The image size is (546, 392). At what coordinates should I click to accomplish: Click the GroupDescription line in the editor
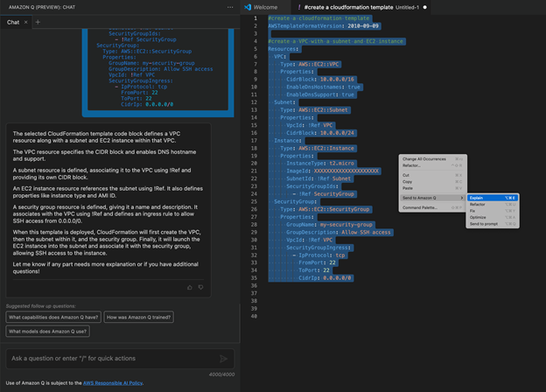click(338, 232)
